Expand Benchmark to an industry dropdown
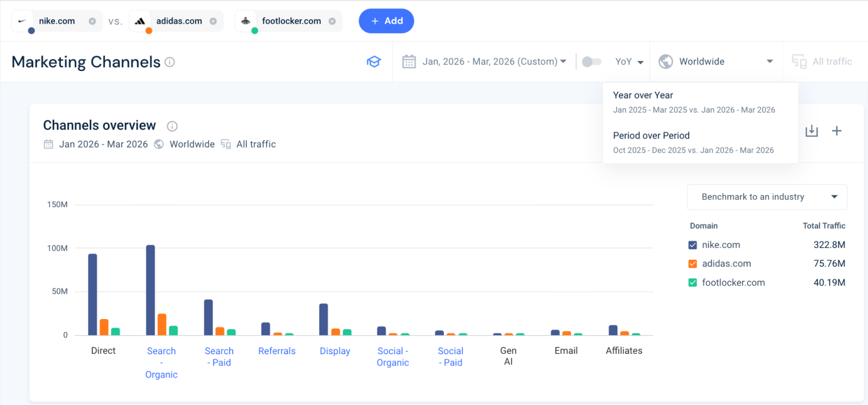 [x=767, y=197]
